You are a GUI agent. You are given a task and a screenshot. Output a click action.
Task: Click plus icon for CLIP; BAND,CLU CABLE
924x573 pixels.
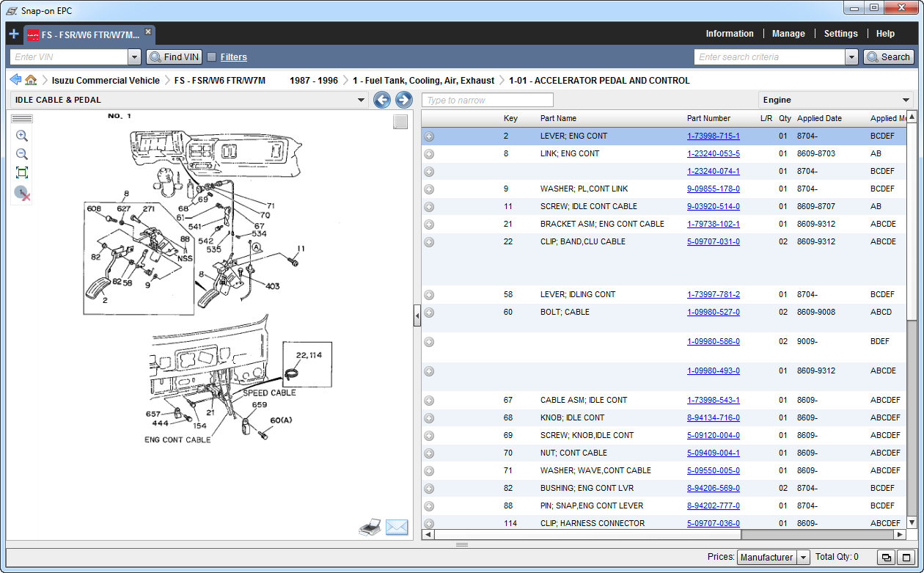click(429, 241)
